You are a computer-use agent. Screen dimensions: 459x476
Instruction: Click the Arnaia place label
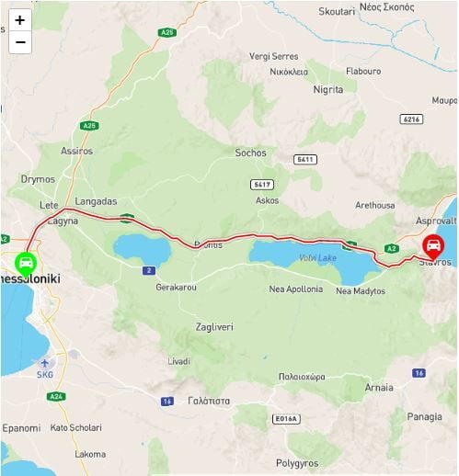379,388
